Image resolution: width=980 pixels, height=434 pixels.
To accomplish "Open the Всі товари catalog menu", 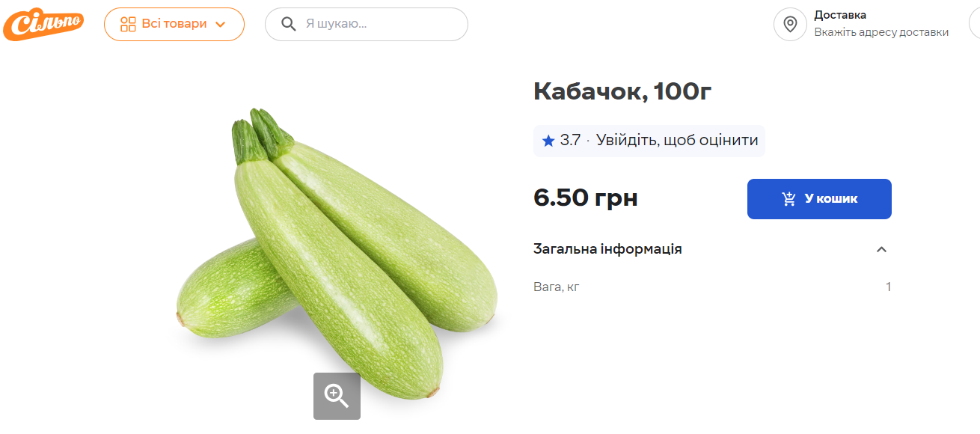I will [x=174, y=24].
